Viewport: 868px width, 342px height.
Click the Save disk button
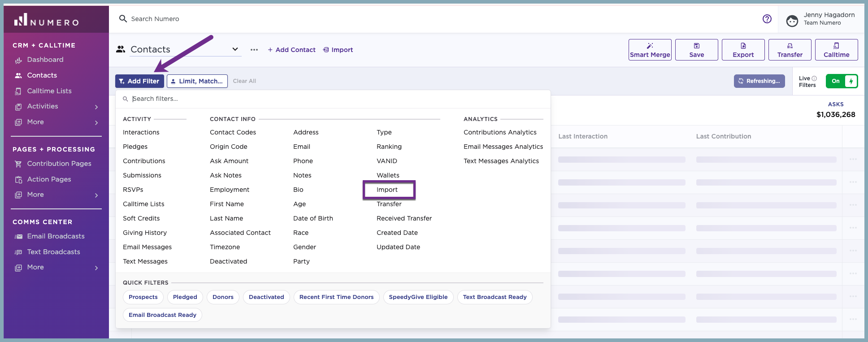tap(696, 50)
